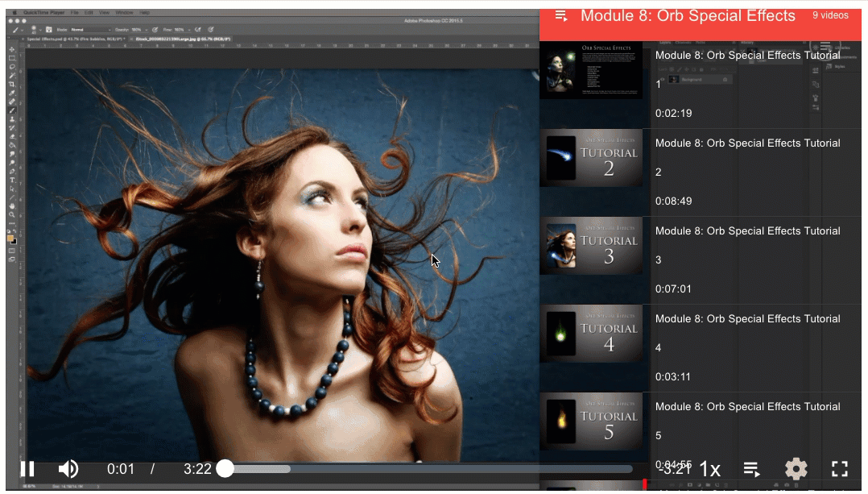Select the Eraser tool
Viewport: 868px width, 494px height.
point(11,136)
